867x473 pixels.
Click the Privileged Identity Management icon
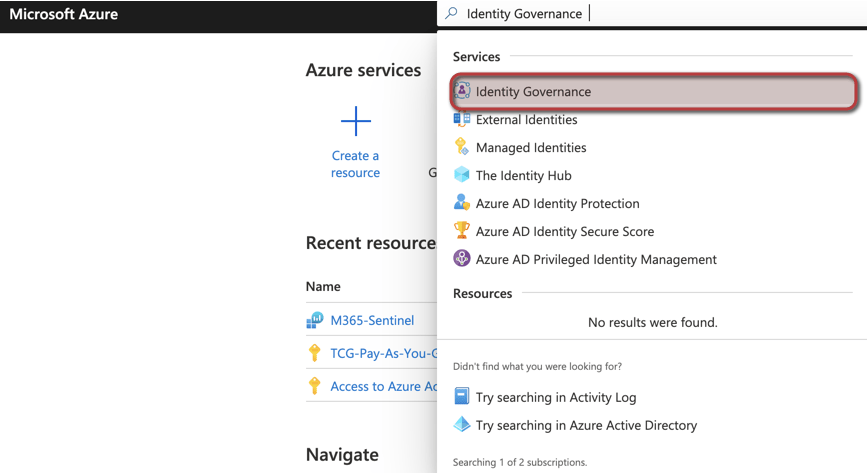tap(462, 259)
